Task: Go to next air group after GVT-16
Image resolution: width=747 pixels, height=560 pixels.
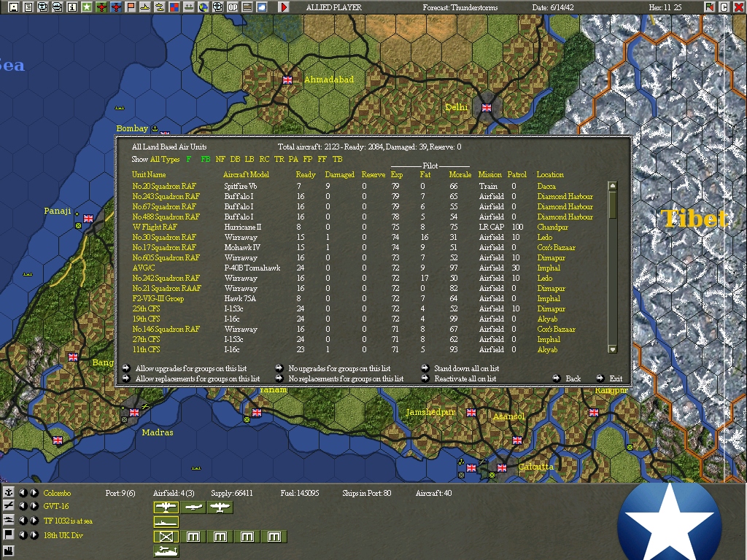Action: point(34,506)
